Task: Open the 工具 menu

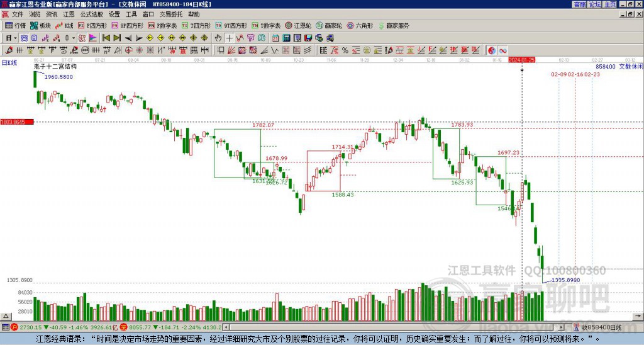Action: coord(131,14)
